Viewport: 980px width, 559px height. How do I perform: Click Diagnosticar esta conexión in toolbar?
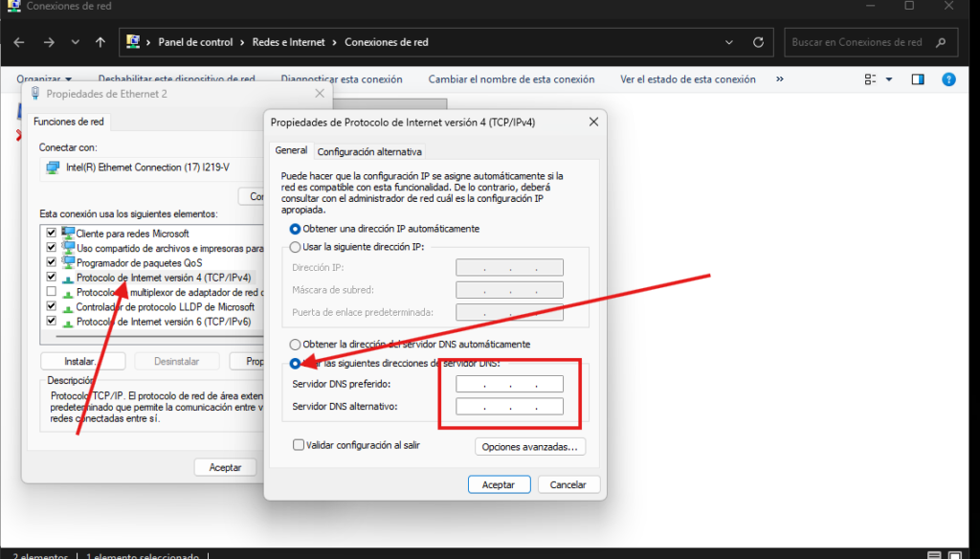341,79
